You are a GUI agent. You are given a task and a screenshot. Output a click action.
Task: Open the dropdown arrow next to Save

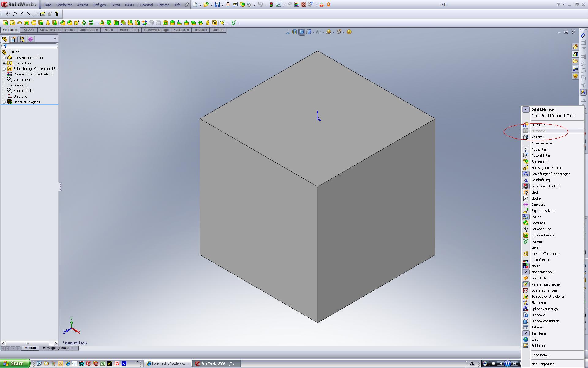coord(222,5)
